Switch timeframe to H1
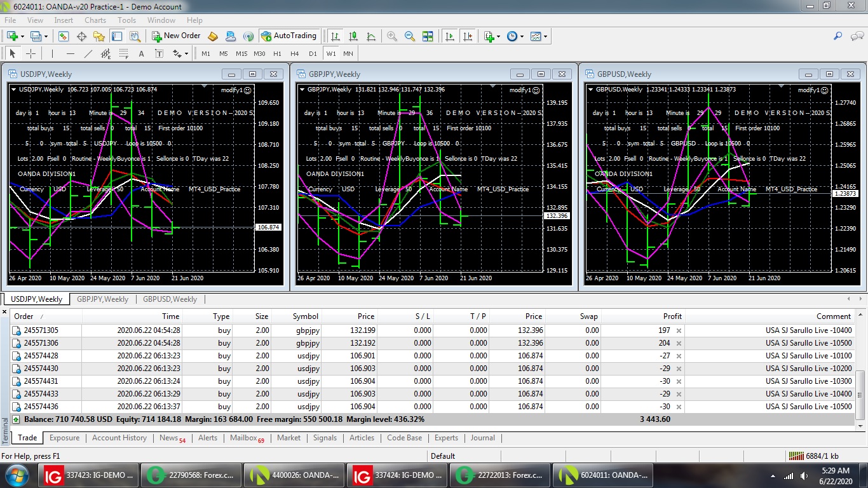This screenshot has height=488, width=868. (x=277, y=54)
